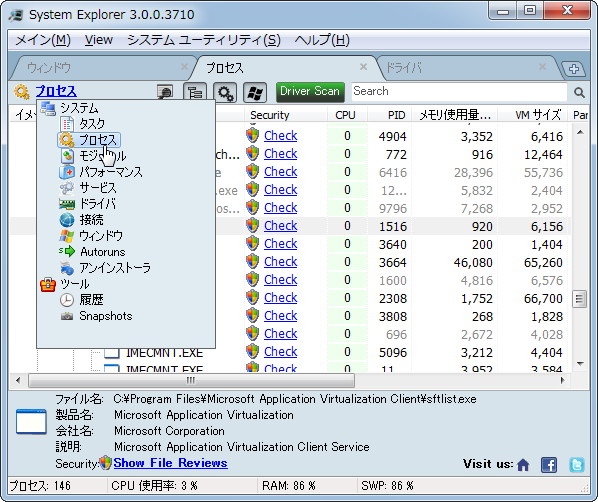The image size is (598, 502).
Task: Click Check link for PID 5096
Action: [x=280, y=352]
